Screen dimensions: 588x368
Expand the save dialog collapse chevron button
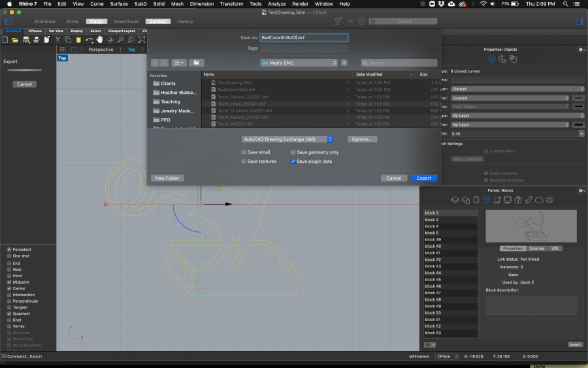(344, 63)
